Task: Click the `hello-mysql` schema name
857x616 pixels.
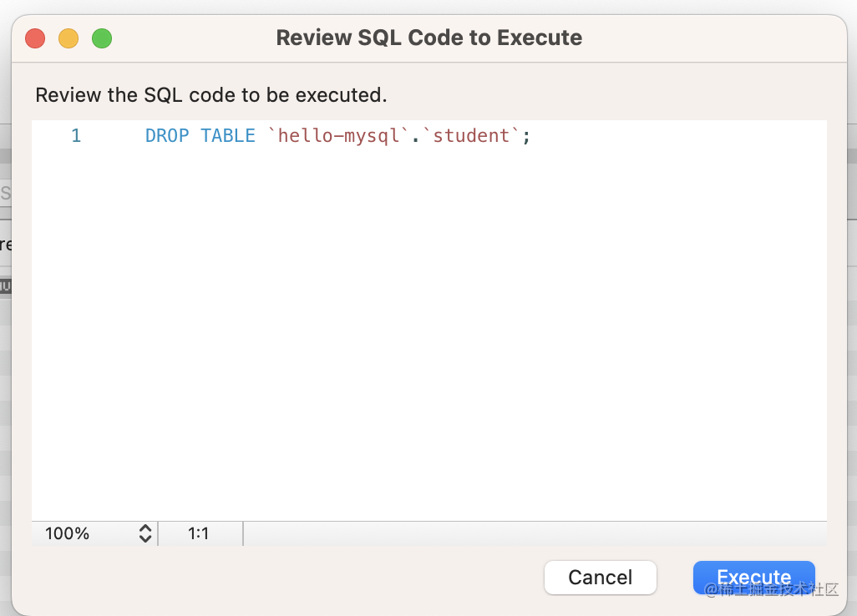Action: point(339,136)
